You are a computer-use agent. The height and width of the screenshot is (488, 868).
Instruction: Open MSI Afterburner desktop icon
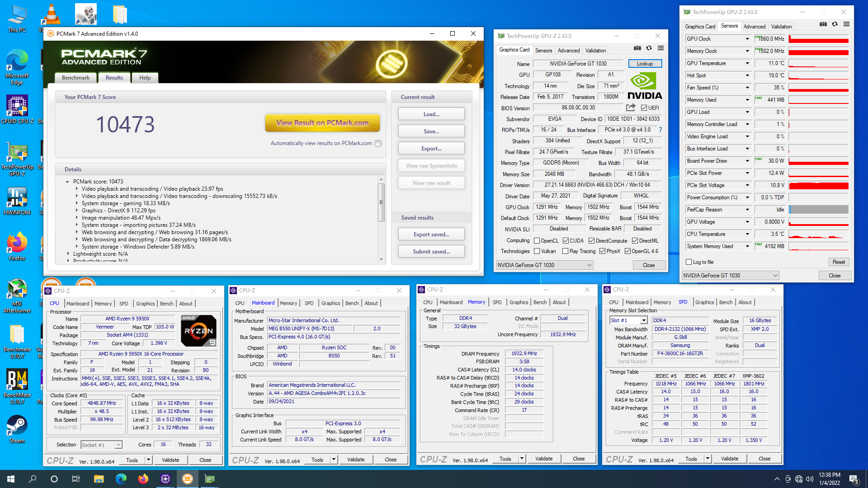(17, 296)
